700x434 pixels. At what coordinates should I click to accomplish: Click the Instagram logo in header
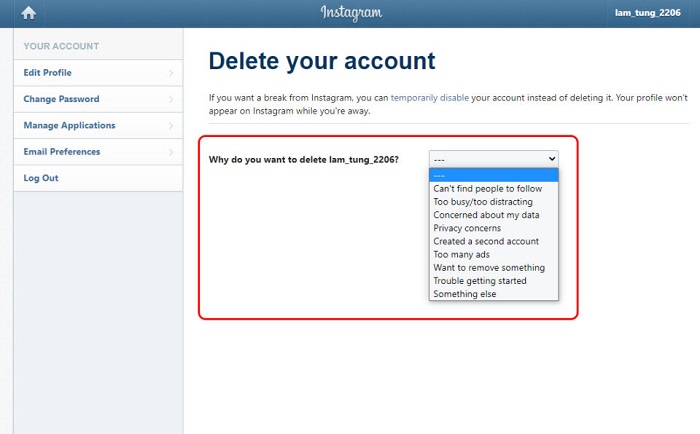351,13
